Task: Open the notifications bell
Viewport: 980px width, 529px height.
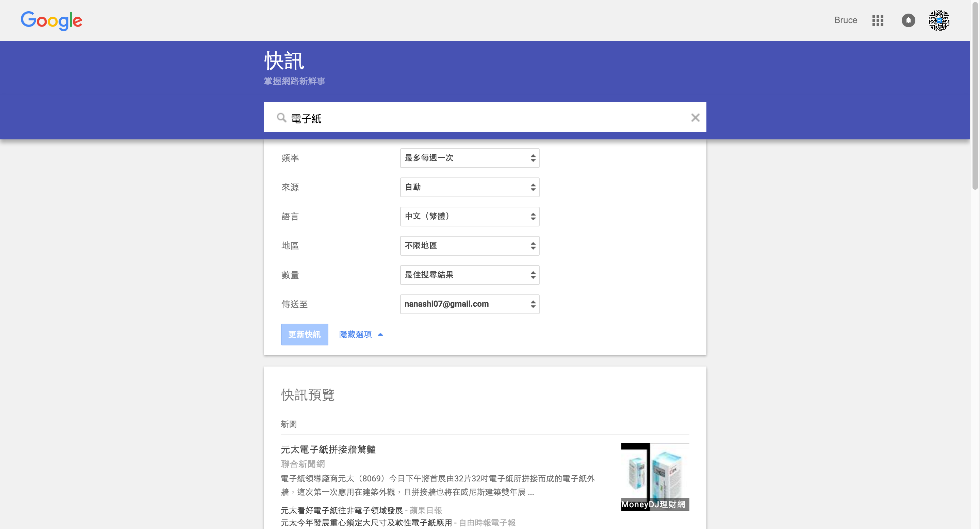Action: click(908, 20)
